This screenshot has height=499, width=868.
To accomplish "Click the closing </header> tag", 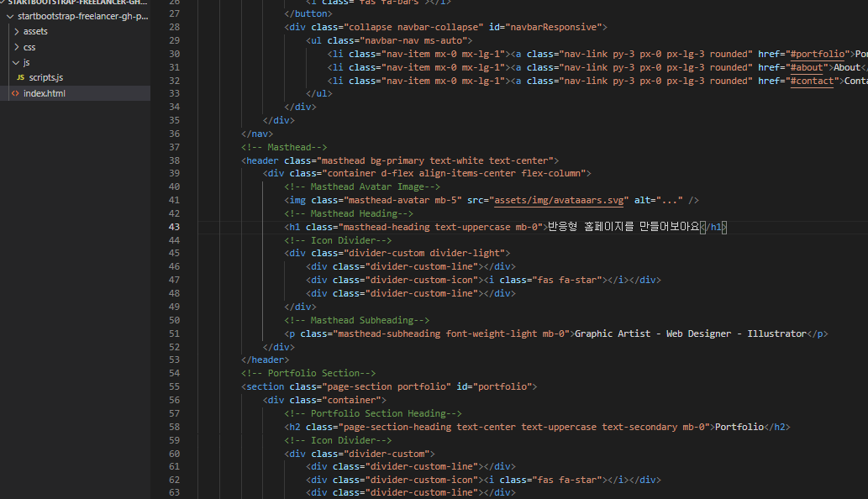I will (266, 360).
